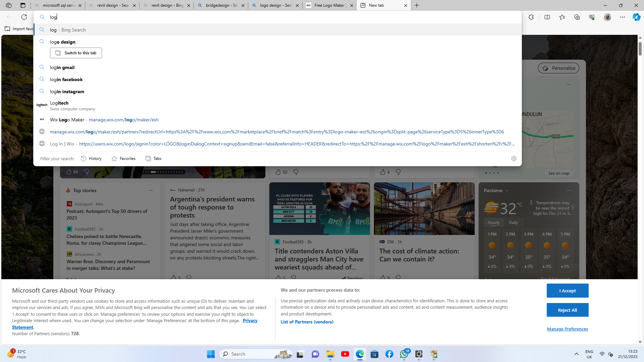The height and width of the screenshot is (362, 644).
Task: Open the Copilot sidebar icon
Action: click(x=636, y=17)
